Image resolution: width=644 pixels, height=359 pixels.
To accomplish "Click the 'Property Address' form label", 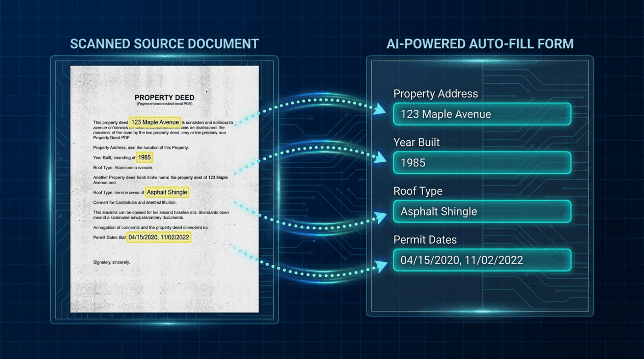I will (436, 94).
